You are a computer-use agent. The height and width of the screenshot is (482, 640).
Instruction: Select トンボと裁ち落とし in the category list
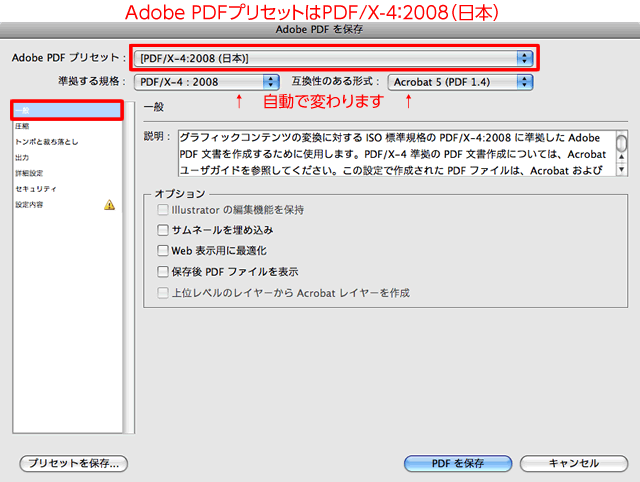tap(67, 142)
